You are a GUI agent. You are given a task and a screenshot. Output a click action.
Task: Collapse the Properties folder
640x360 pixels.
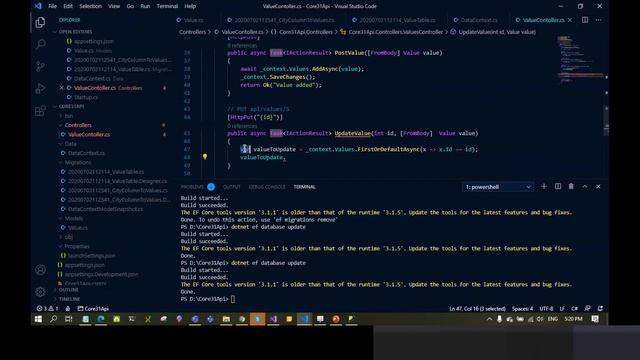(77, 246)
